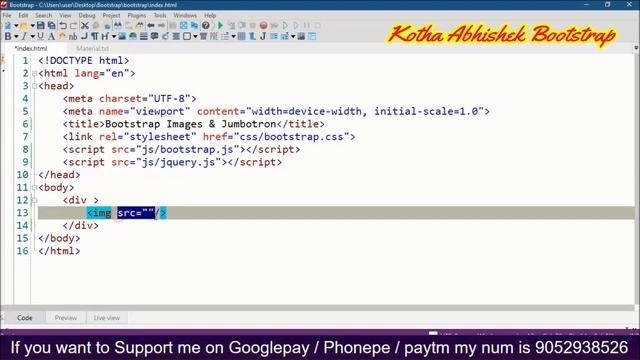
Task: Toggle full screen toolbar icon
Action: coord(183,25)
